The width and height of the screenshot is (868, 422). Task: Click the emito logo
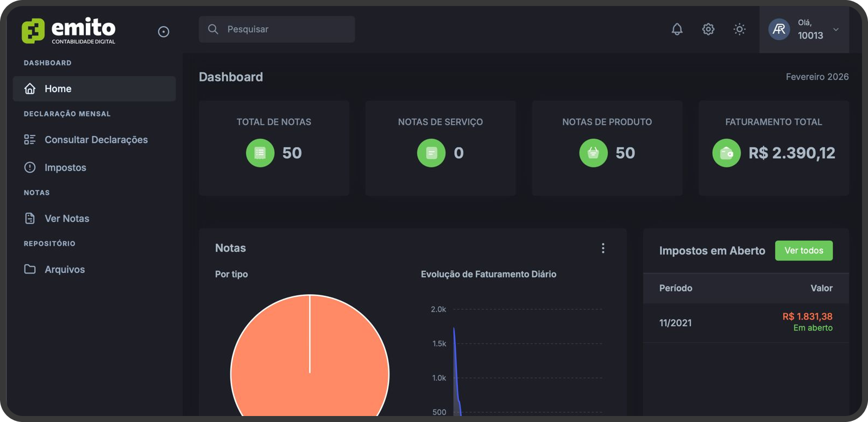coord(68,30)
